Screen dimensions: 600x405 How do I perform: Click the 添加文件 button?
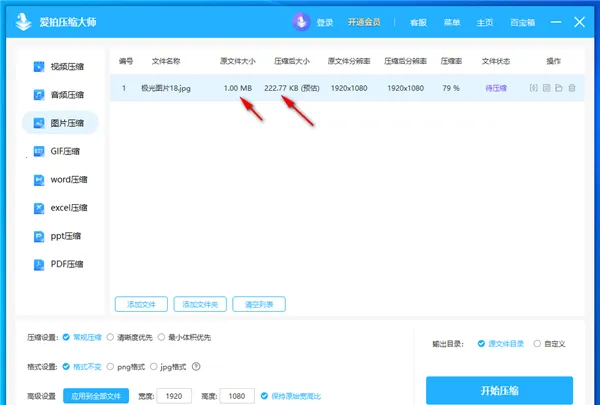(x=141, y=304)
